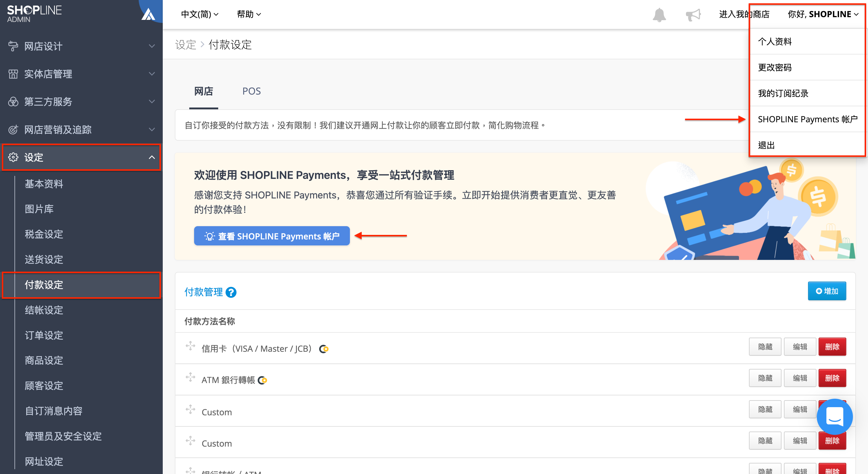This screenshot has width=868, height=474.
Task: Open SHOPLINE Payments 帐户 menu entry
Action: click(808, 119)
